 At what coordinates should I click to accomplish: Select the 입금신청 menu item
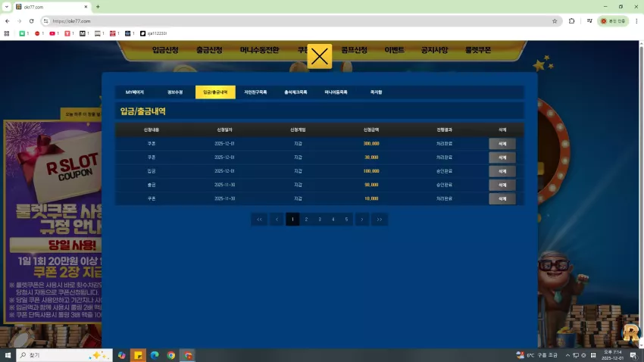[x=165, y=50]
